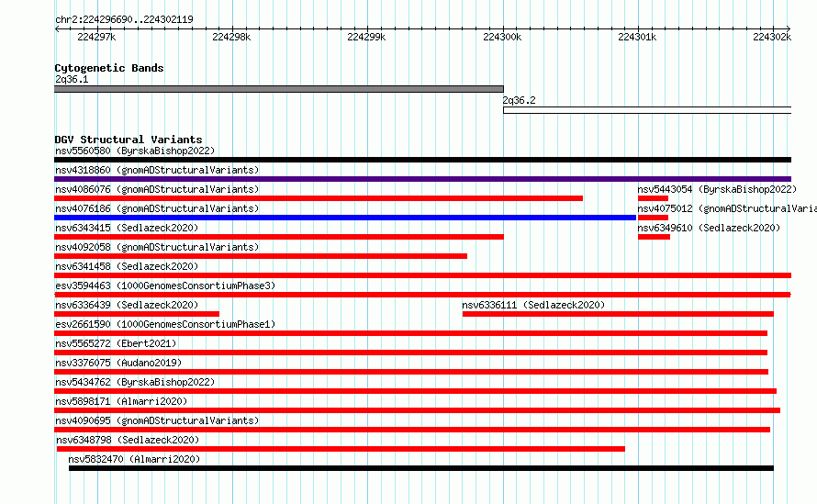
Task: Click the nsv5560580 (ByrskaBishop2022) label
Action: (135, 151)
